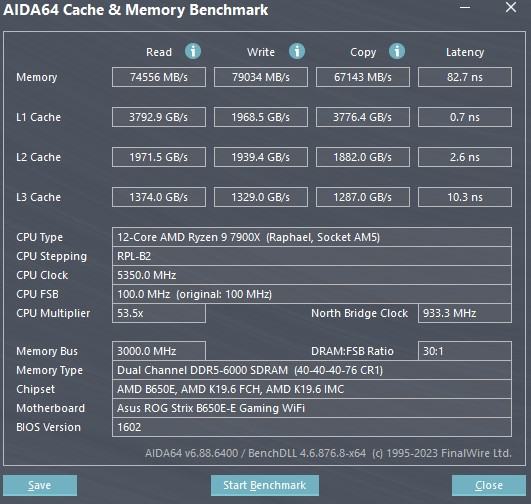
Task: Click the North Bridge Clock value 933.3 MHz
Action: coord(465,313)
